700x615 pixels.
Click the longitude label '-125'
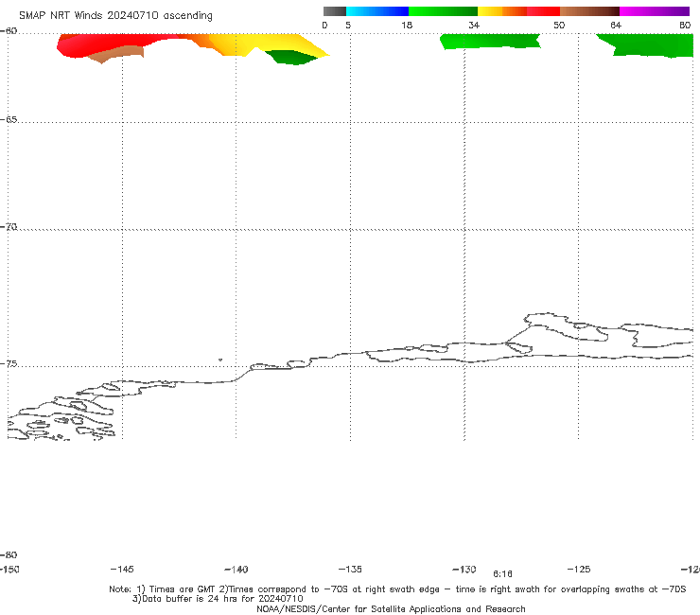pyautogui.click(x=579, y=569)
